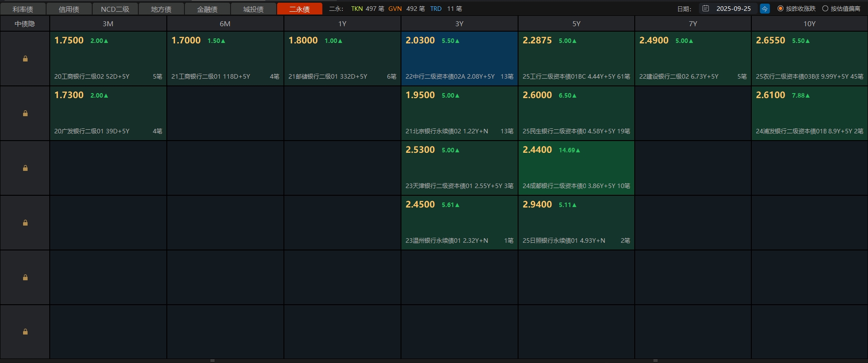Click the lock icon in the fifth row
Screen dimensions: 868x363
pos(25,278)
